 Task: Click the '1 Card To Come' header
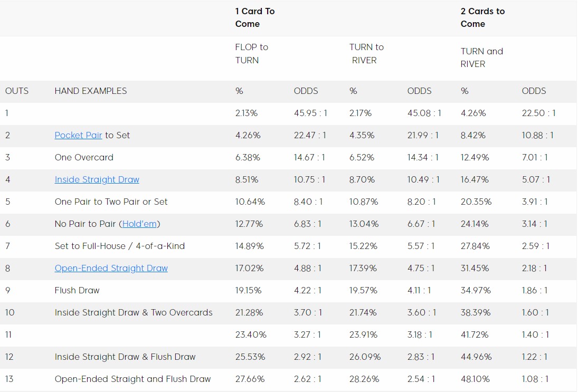pos(255,17)
